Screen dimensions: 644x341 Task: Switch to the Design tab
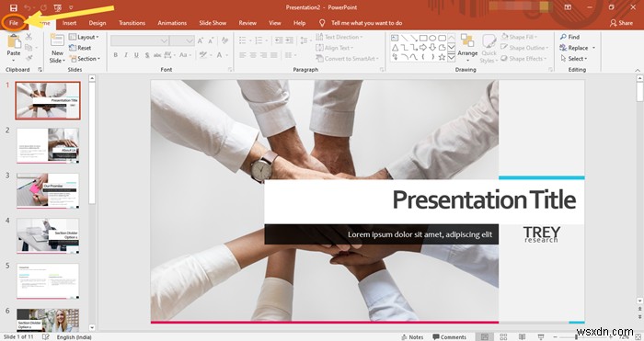tap(98, 23)
